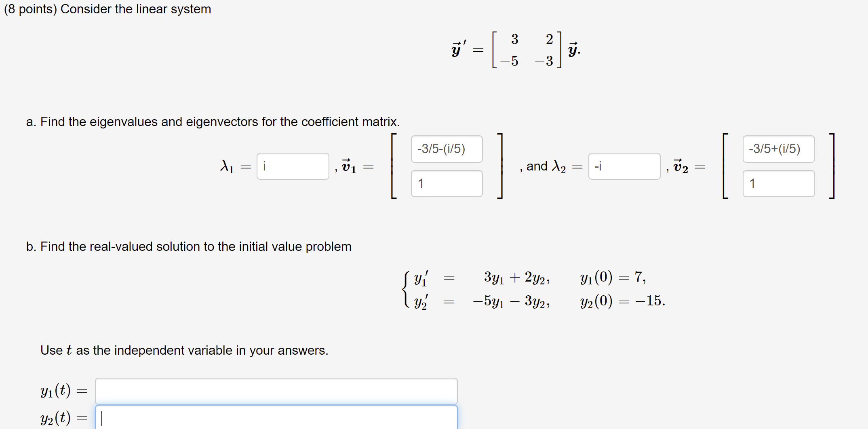The width and height of the screenshot is (868, 429).
Task: Click the bottom component field of v1 showing 1
Action: tap(447, 184)
